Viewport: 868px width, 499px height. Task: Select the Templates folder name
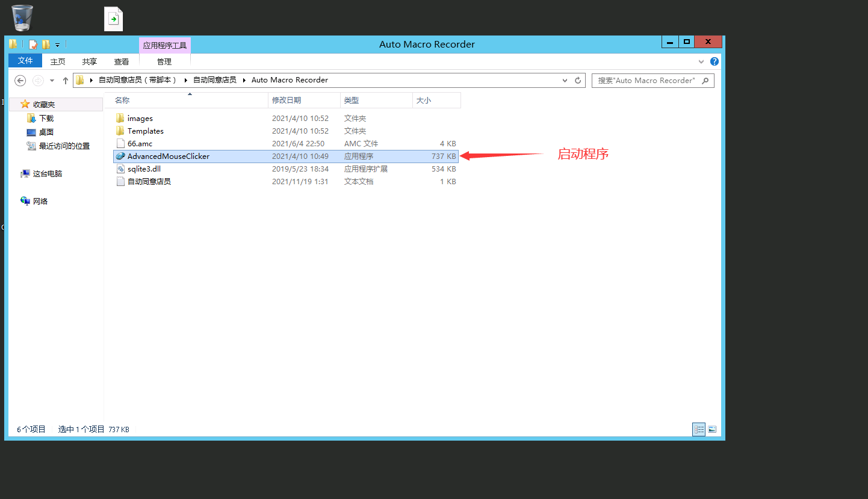point(146,131)
